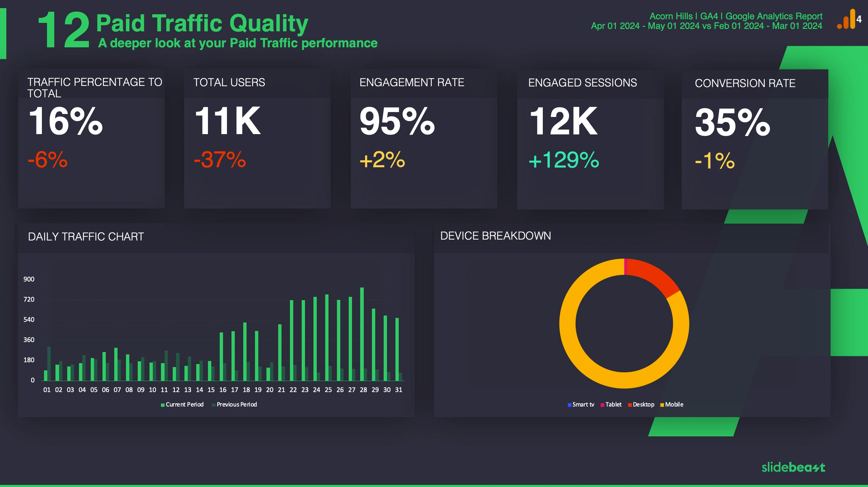868x487 pixels.
Task: Click the 'Current Period' legend label
Action: point(185,404)
